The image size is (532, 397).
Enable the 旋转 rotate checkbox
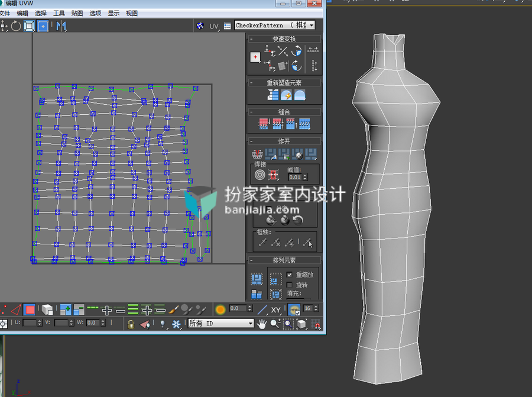(290, 285)
